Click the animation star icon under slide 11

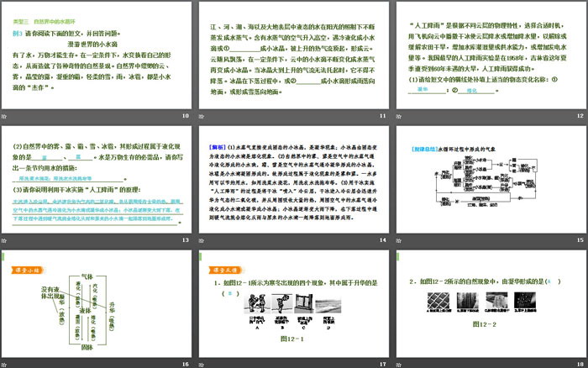point(202,116)
